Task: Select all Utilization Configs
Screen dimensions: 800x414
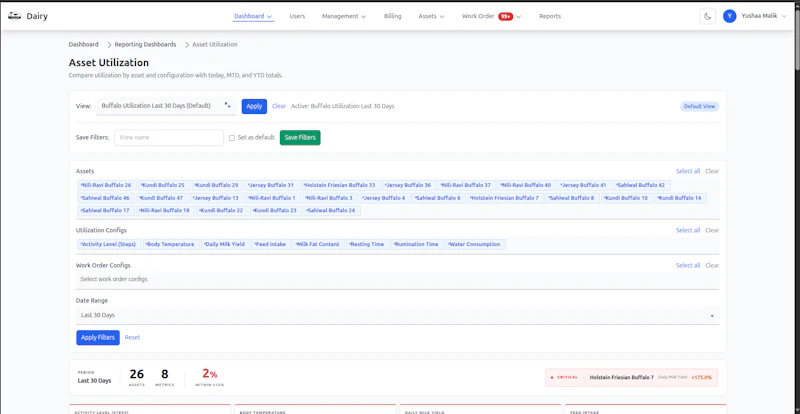Action: click(x=688, y=230)
